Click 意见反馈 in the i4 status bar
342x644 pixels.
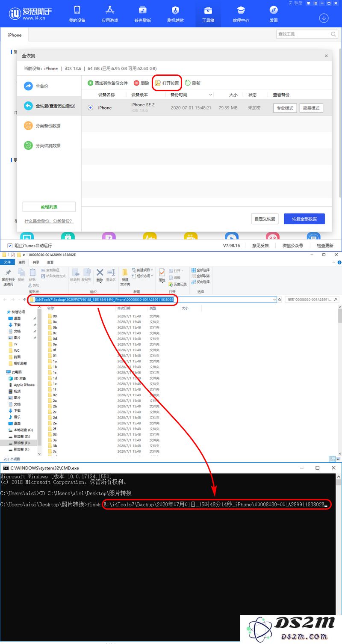[x=260, y=246]
